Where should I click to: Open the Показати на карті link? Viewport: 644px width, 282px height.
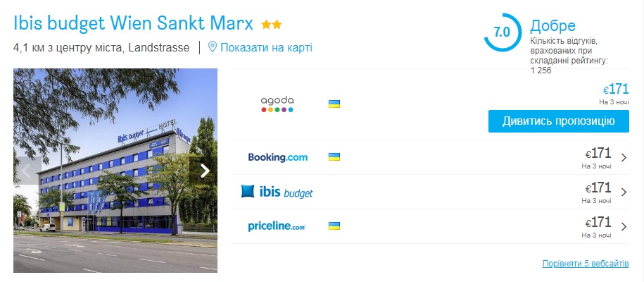(266, 47)
